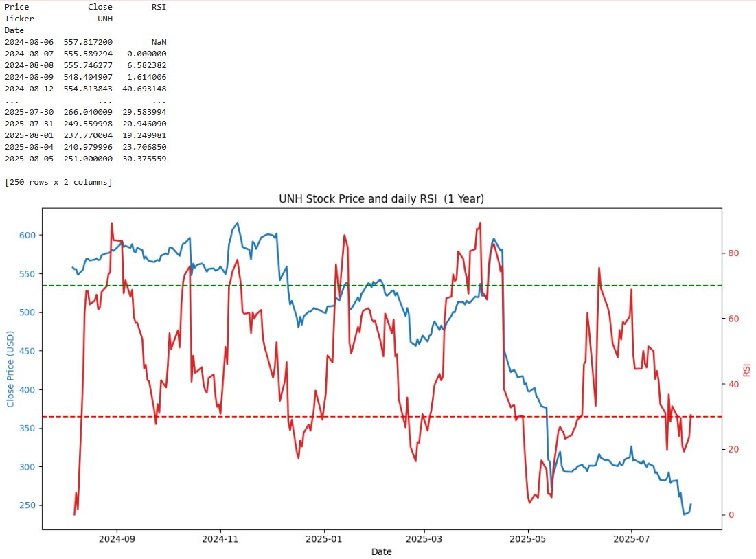This screenshot has height=559, width=756.
Task: Select the date 2025-08-04
Action: coord(30,147)
